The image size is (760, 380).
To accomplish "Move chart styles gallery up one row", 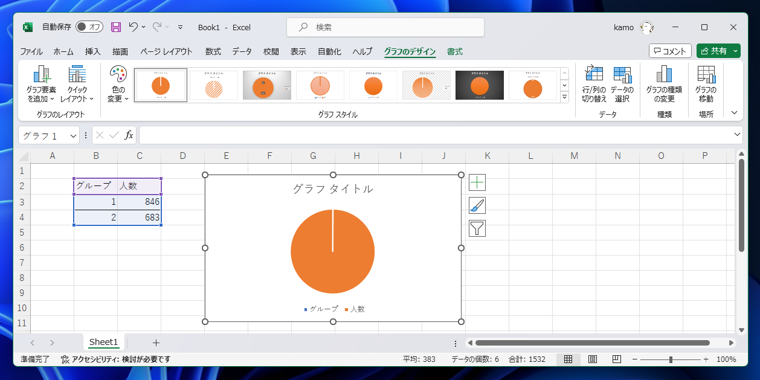I will pos(565,73).
